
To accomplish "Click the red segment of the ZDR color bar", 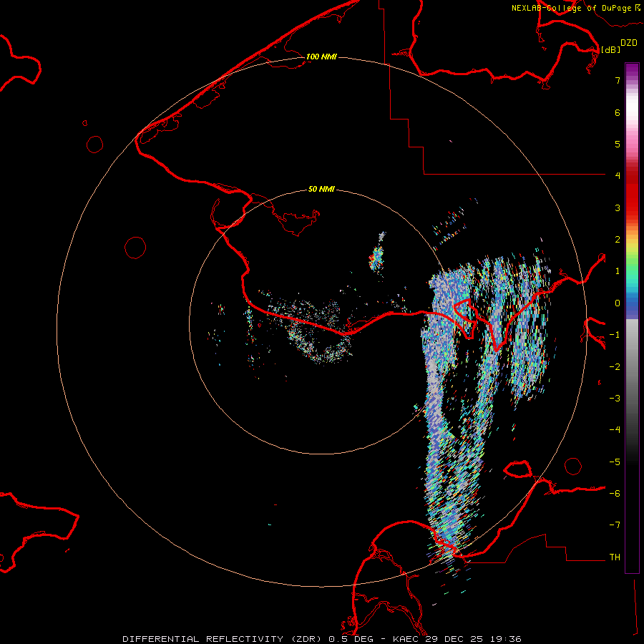I will [632, 191].
